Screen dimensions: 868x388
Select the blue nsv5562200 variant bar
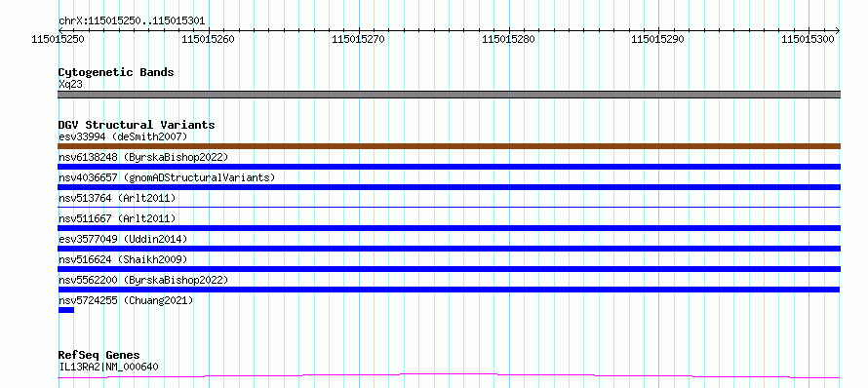[x=449, y=290]
